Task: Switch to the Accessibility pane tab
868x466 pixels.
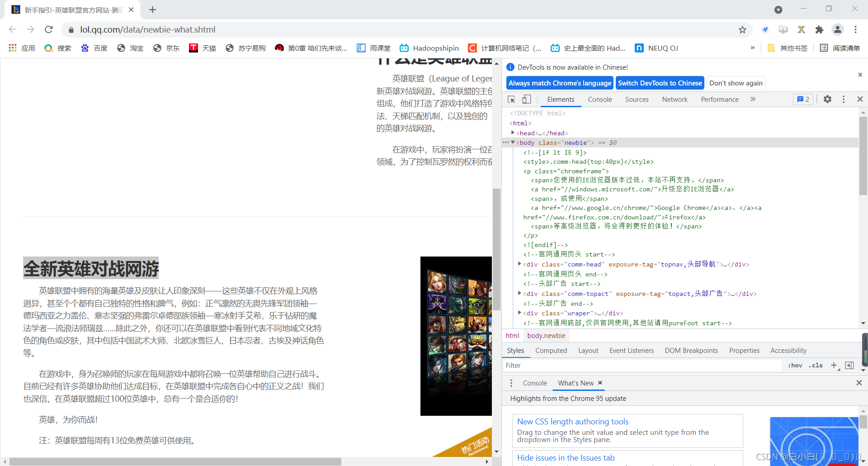Action: (x=788, y=351)
